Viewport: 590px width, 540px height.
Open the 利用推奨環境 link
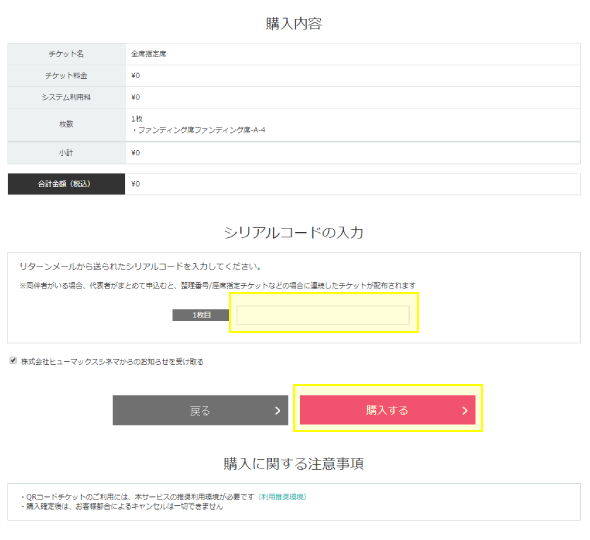282,497
